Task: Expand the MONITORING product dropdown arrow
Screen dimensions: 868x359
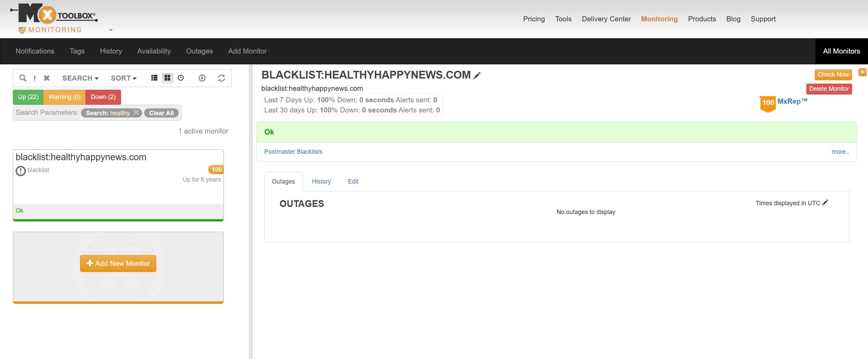Action: (x=111, y=30)
